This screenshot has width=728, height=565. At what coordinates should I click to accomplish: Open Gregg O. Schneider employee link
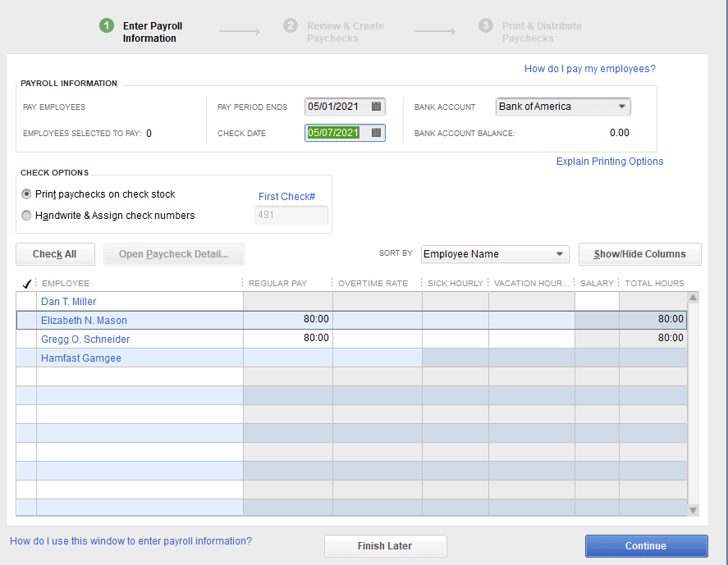[x=85, y=339]
